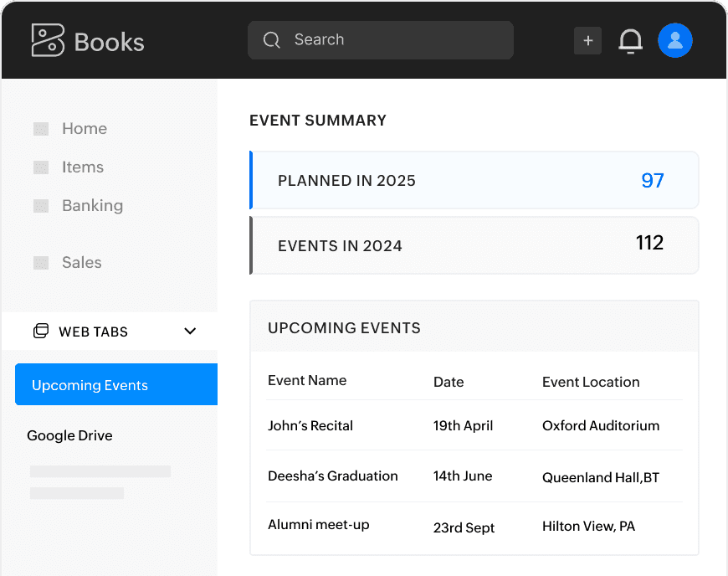Open the Google Drive web tab
This screenshot has width=728, height=576.
point(69,435)
